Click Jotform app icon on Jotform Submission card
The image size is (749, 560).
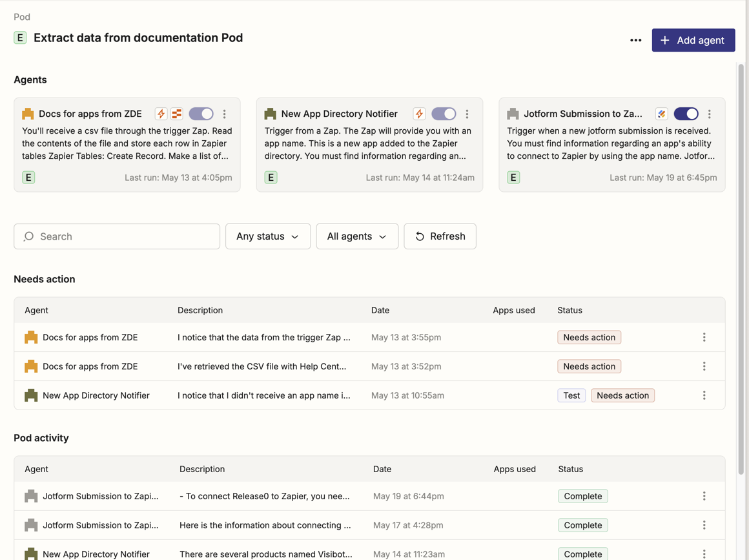pos(662,114)
